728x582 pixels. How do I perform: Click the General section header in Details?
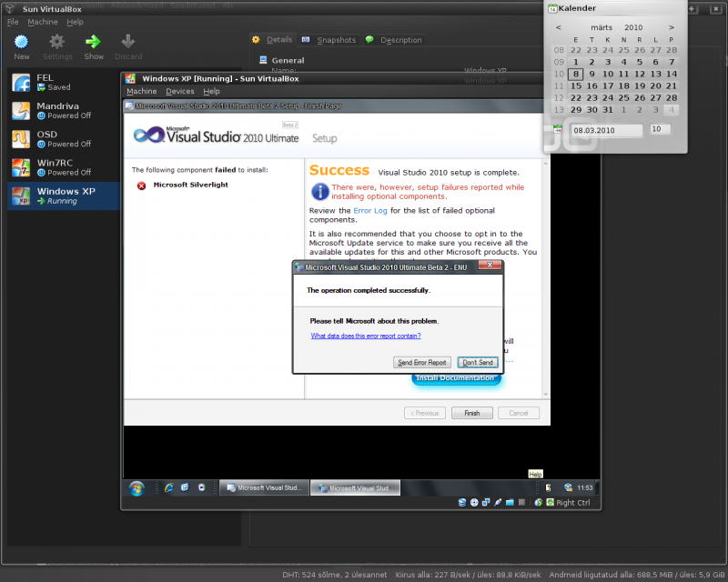click(288, 60)
